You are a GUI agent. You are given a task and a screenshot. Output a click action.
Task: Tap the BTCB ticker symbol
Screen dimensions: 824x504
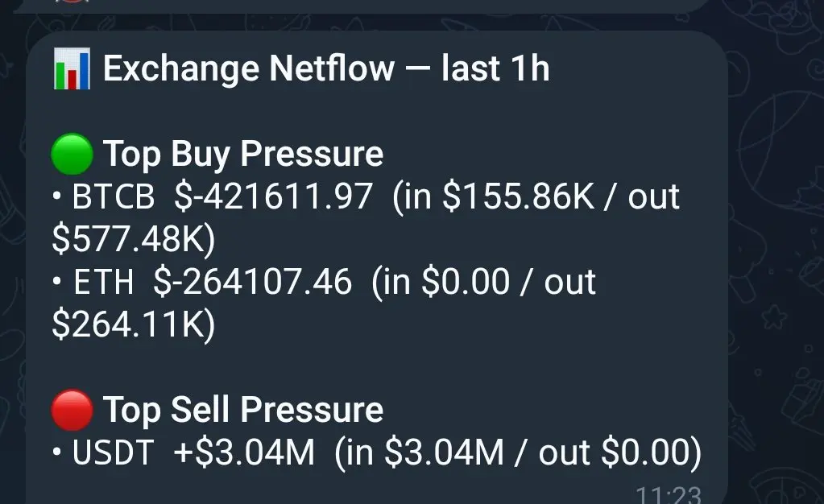(x=113, y=197)
